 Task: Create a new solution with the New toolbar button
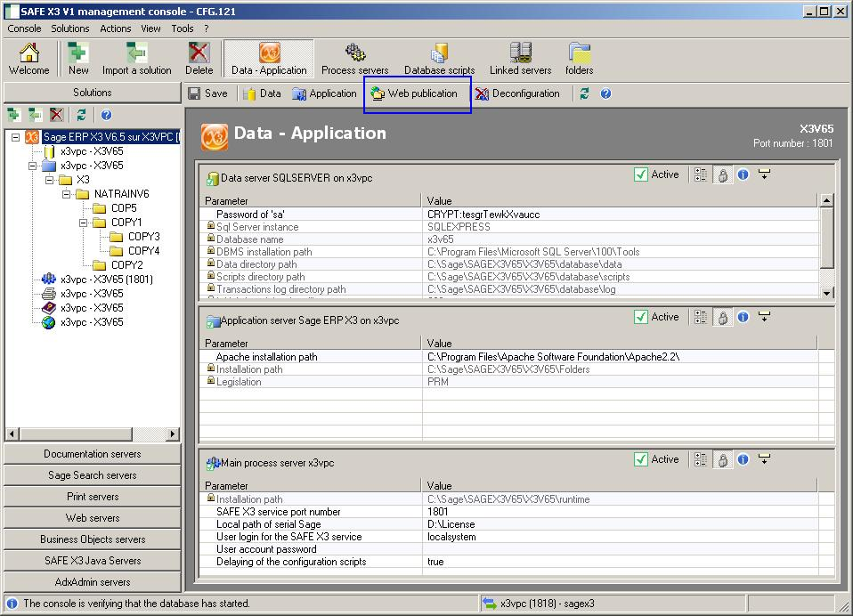78,59
